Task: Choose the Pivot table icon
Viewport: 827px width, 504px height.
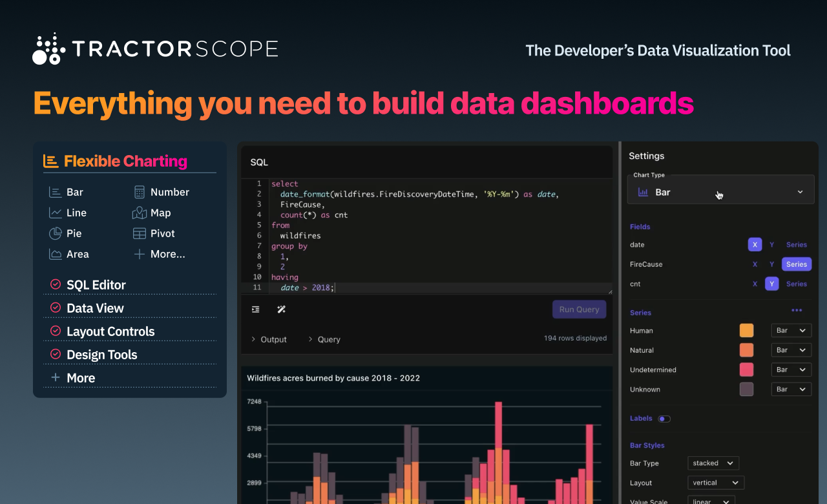Action: pyautogui.click(x=140, y=233)
